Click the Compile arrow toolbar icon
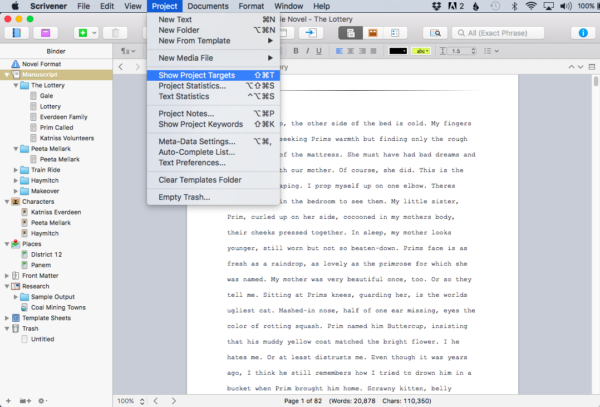The width and height of the screenshot is (600, 407). pyautogui.click(x=310, y=33)
